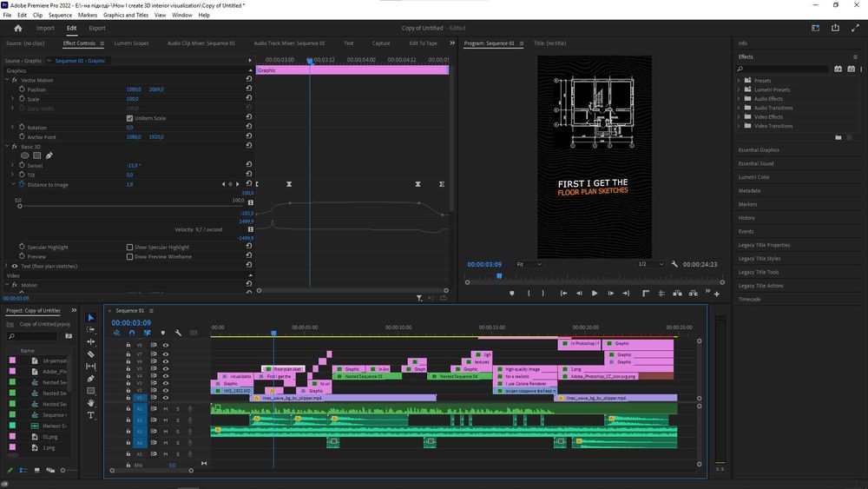Hide track V1 with eye toggle

166,398
